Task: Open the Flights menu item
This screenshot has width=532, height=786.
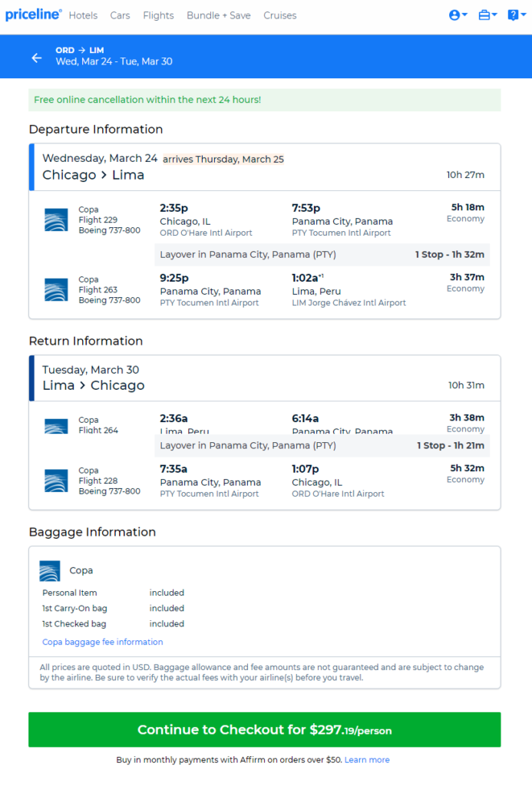Action: click(x=158, y=15)
